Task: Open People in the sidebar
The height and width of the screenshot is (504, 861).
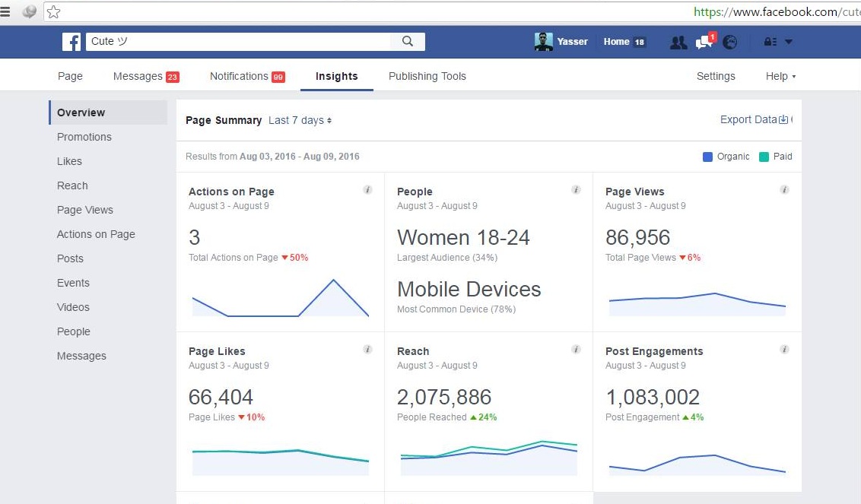Action: 73,331
